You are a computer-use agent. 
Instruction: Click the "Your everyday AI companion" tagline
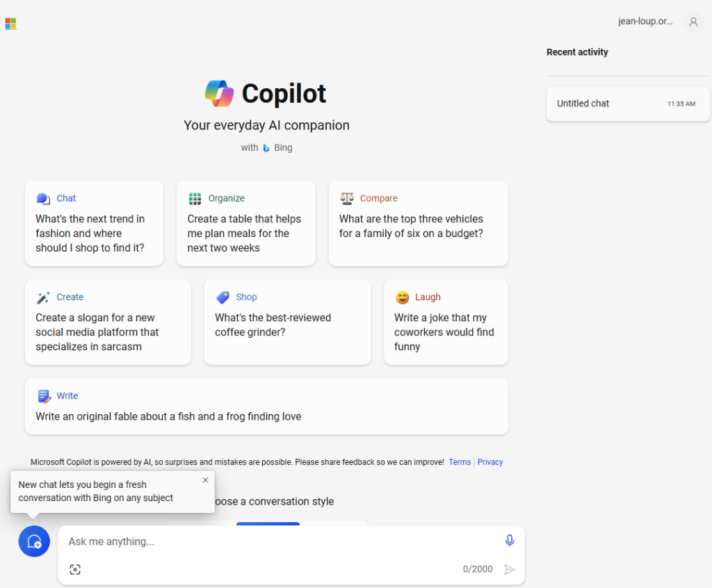[266, 125]
